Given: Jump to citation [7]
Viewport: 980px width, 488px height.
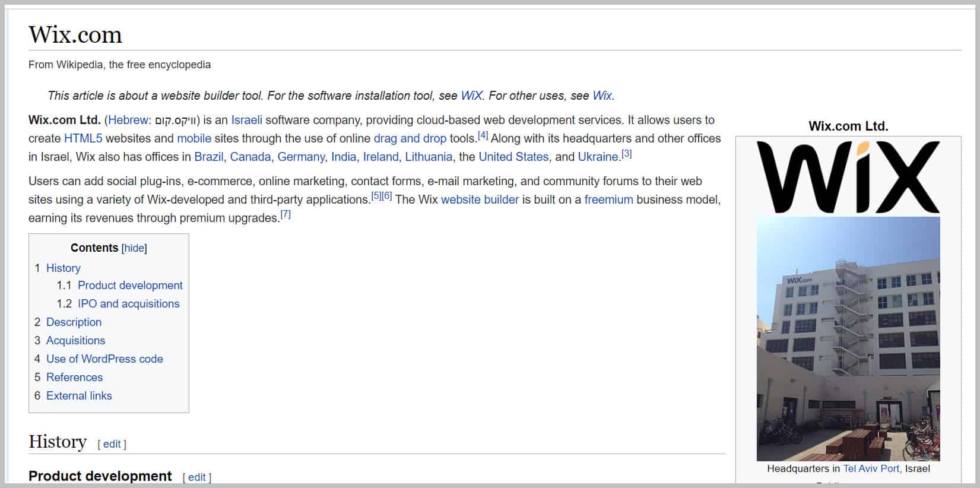Looking at the screenshot, I should click(286, 214).
